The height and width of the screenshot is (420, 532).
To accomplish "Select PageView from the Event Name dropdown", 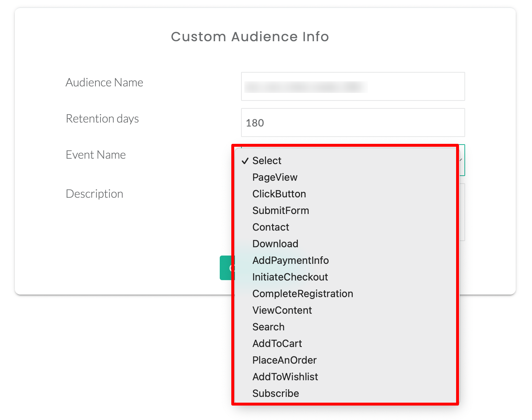I will click(275, 177).
